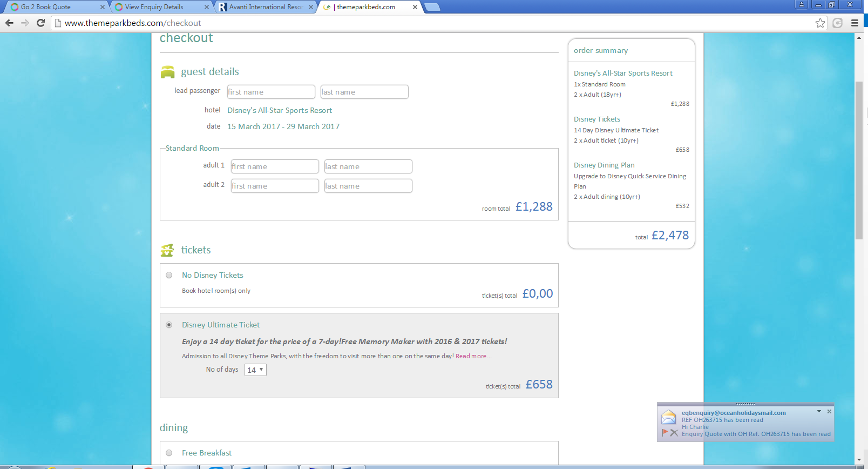Screen dimensions: 868x469
Task: Click the page vertical scrollbar thumb
Action: tap(859, 160)
